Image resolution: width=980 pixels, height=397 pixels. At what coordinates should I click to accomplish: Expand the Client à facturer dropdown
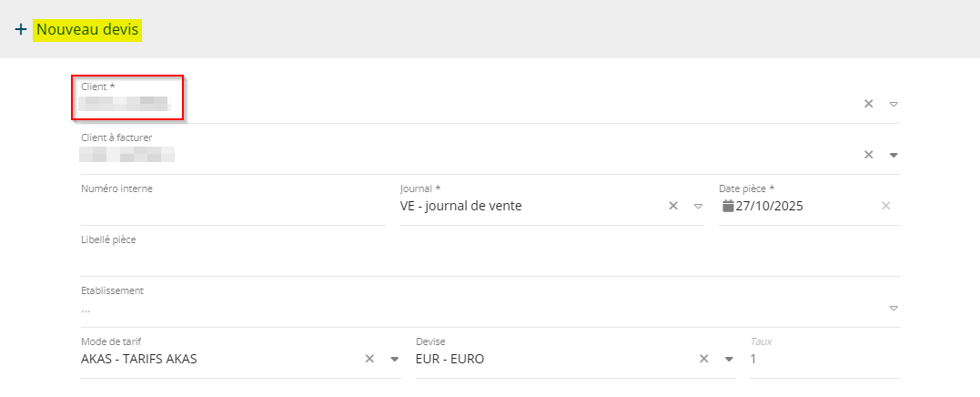[x=894, y=155]
